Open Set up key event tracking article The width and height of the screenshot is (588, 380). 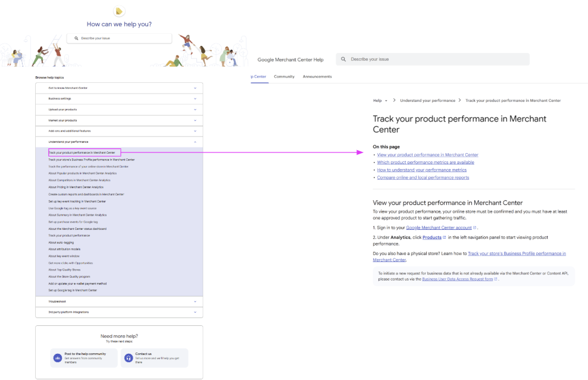click(77, 201)
